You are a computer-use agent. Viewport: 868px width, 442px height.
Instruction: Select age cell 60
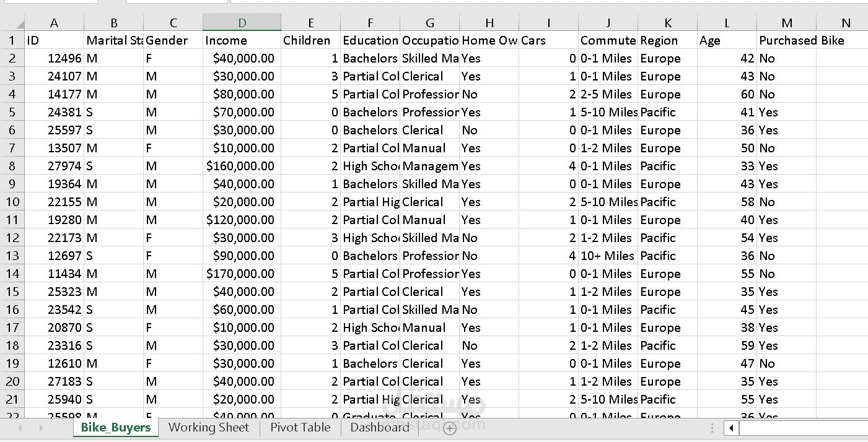click(727, 94)
